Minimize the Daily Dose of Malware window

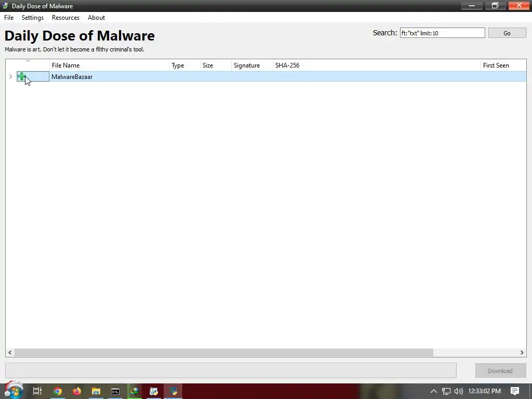[472, 5]
